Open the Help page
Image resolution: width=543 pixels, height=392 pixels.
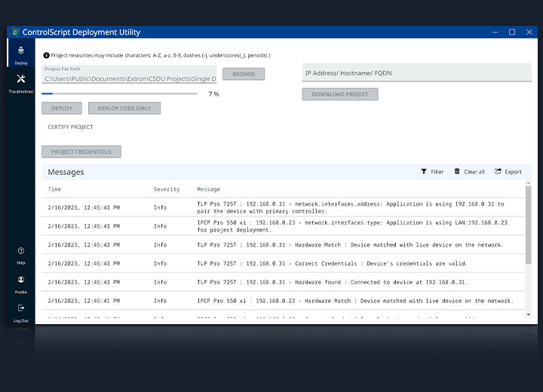[x=21, y=256]
